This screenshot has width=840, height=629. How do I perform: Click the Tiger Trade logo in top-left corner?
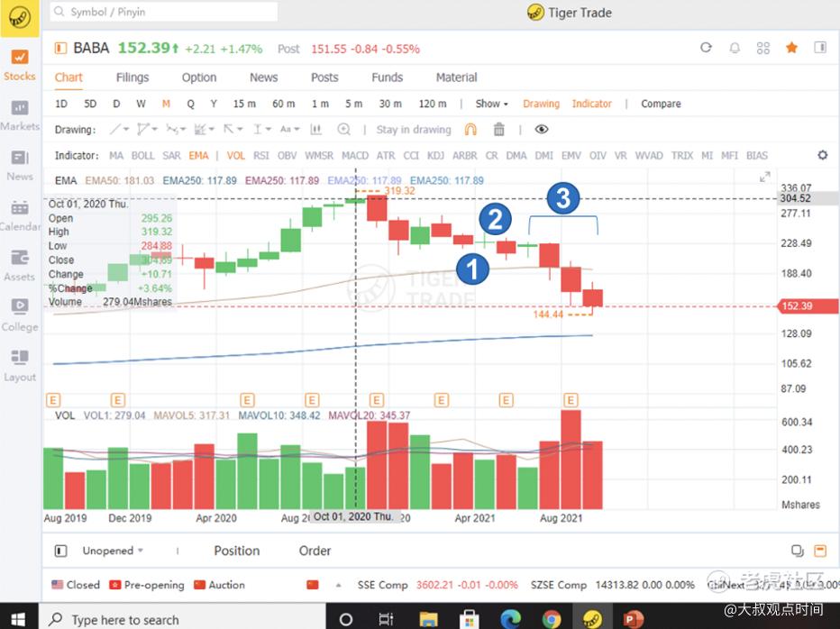(x=19, y=18)
